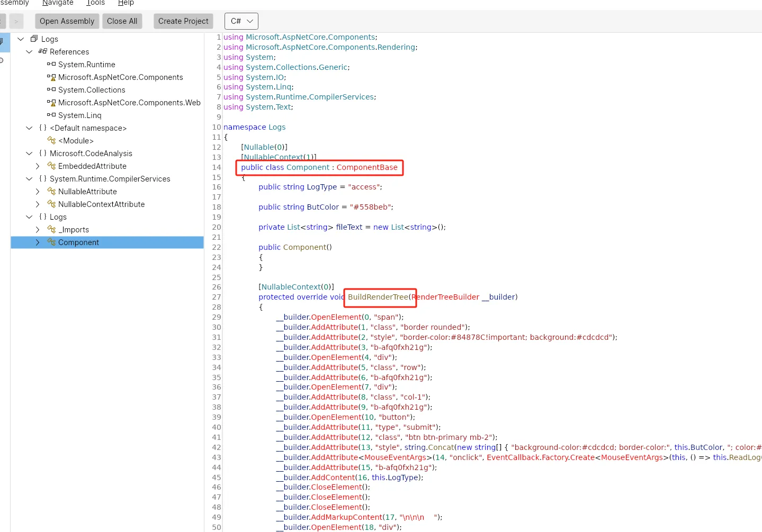Select Microsoft.AspNetCore.Components reference in tree
Image resolution: width=762 pixels, height=532 pixels.
(120, 77)
